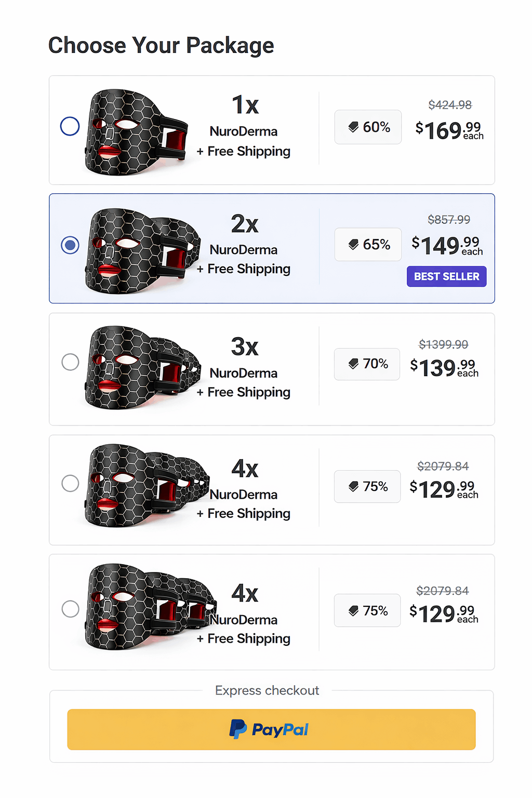
Task: Click the tag icon beside 70% discount
Action: tap(353, 364)
